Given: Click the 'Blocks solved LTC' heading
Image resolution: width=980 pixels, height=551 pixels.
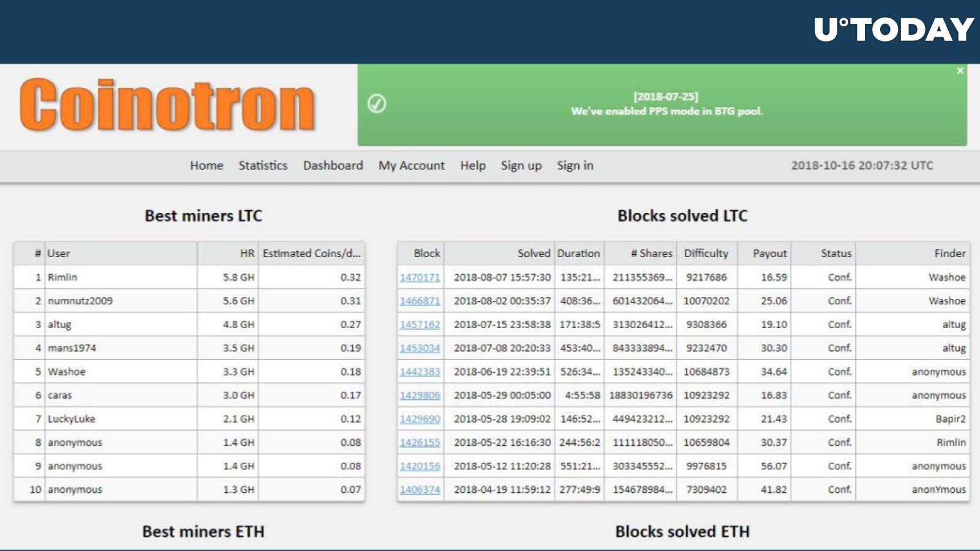Looking at the screenshot, I should (x=682, y=216).
